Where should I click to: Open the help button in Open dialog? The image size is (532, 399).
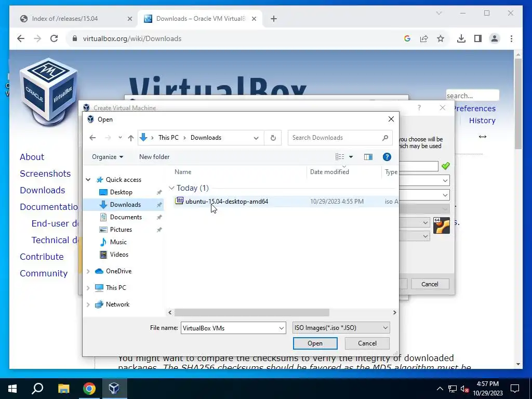click(387, 157)
